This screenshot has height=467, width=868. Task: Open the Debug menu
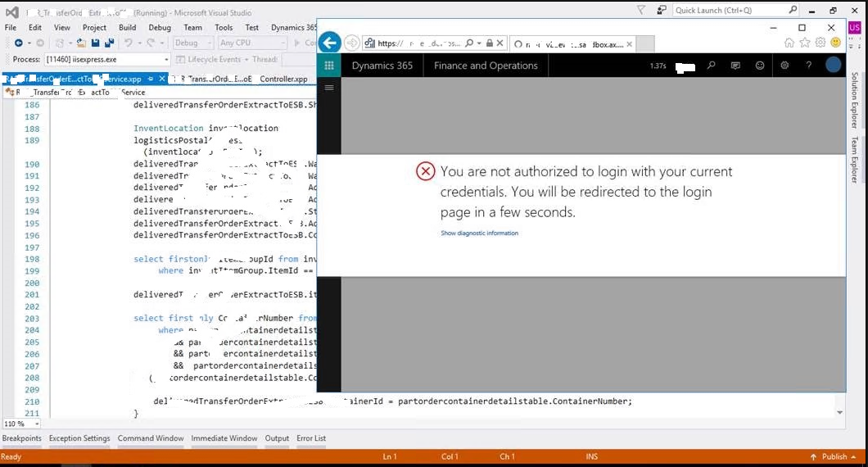click(x=160, y=27)
